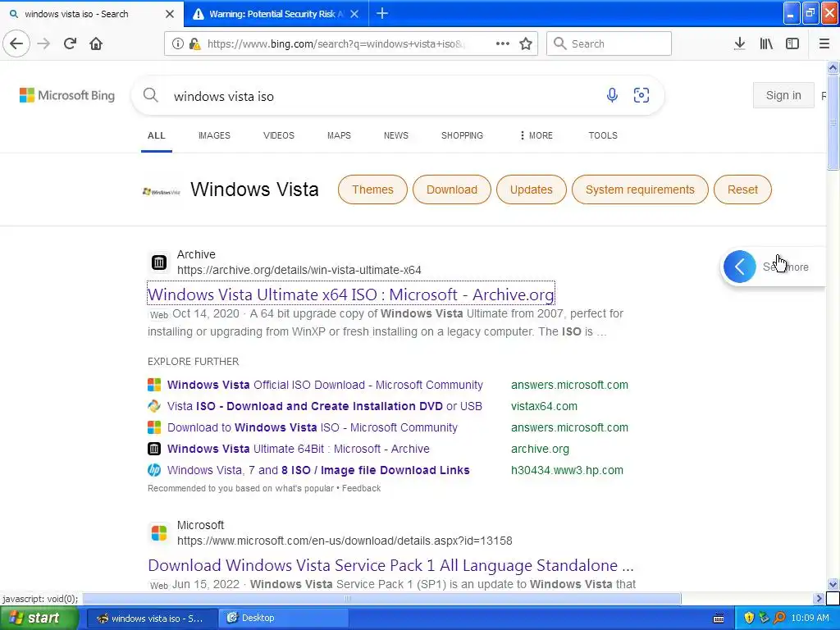This screenshot has width=840, height=630.
Task: Click the Microsoft Bing logo
Action: [x=67, y=95]
